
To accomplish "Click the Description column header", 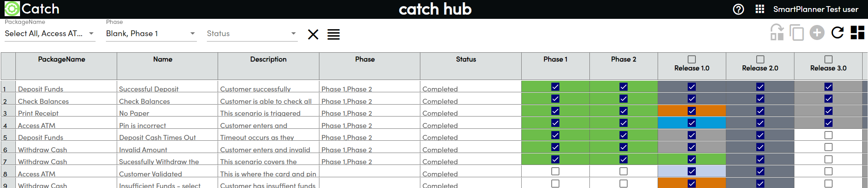I will tap(268, 59).
